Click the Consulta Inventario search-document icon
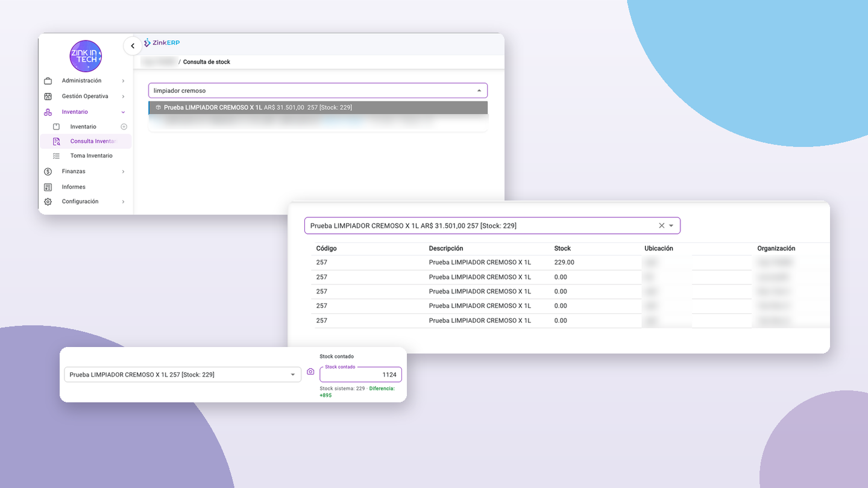868x488 pixels. 57,142
